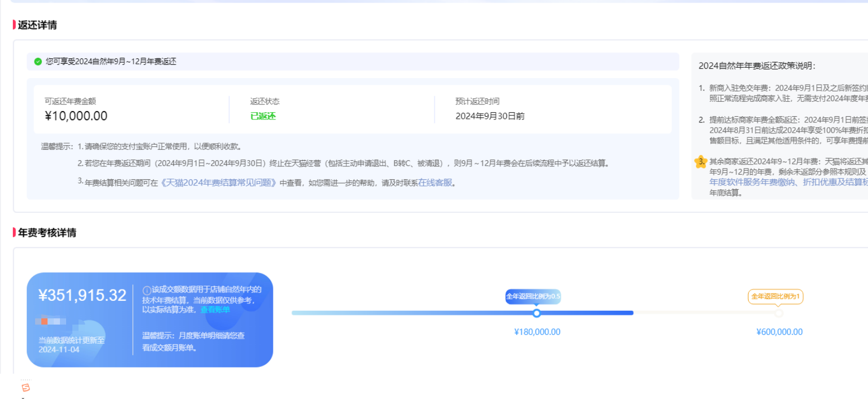Click the blurred shop avatar image
This screenshot has height=399, width=868.
(51, 321)
